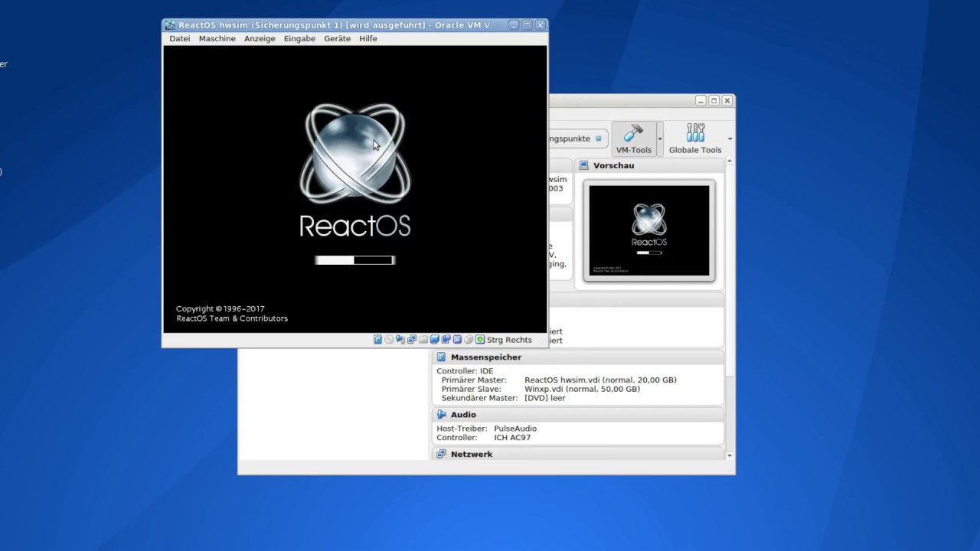980x551 pixels.
Task: Open the Hilfe menu
Action: point(368,38)
